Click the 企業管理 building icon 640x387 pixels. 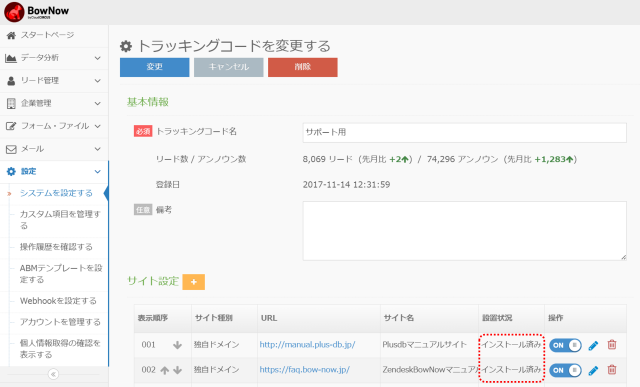point(11,104)
